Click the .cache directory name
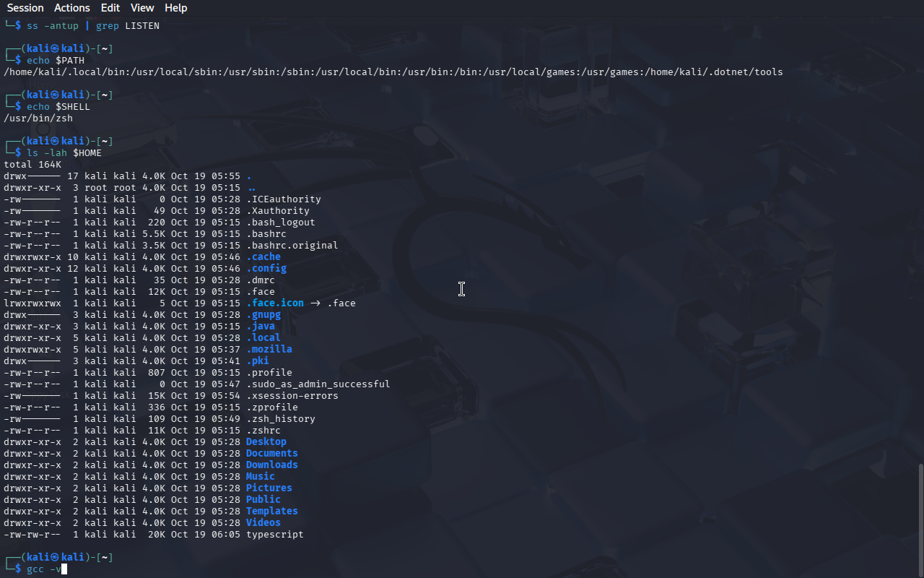Viewport: 924px width, 578px height. click(x=263, y=256)
